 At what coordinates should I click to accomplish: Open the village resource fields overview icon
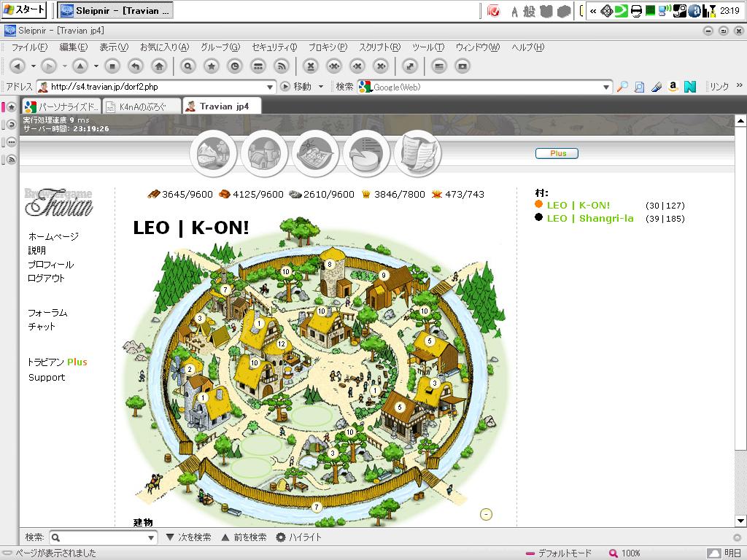tap(213, 153)
